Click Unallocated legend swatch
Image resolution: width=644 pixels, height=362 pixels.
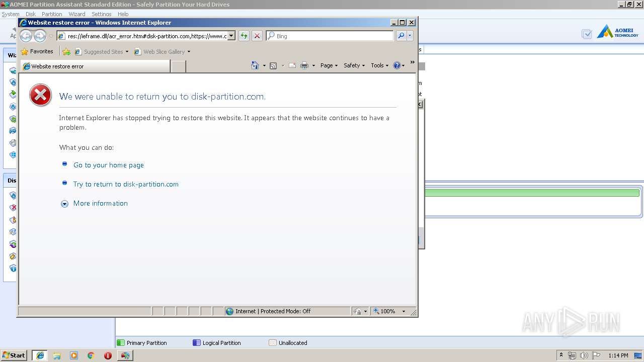273,343
